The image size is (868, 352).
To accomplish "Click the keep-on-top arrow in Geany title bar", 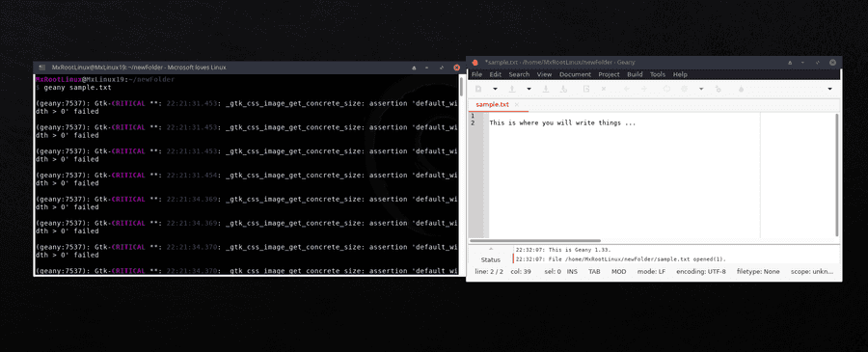I will (790, 63).
